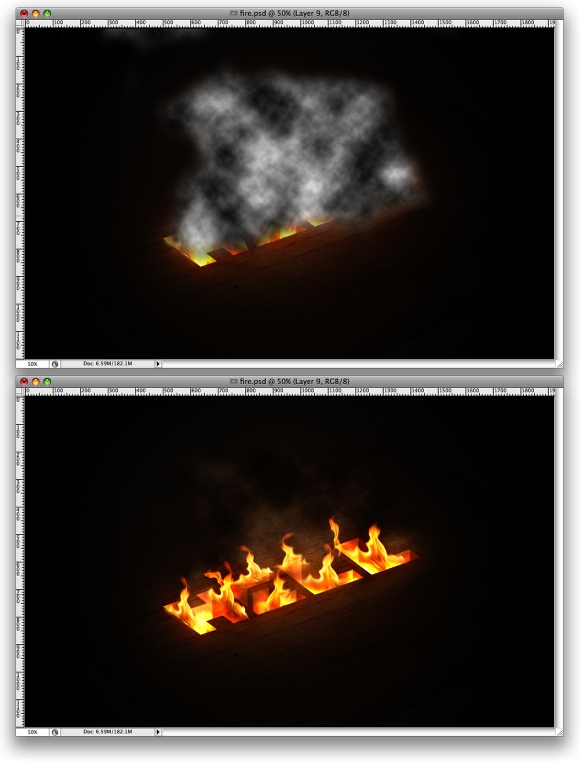Close the bottom fire.psd window
Screen dimensions: 580x761
[24, 382]
